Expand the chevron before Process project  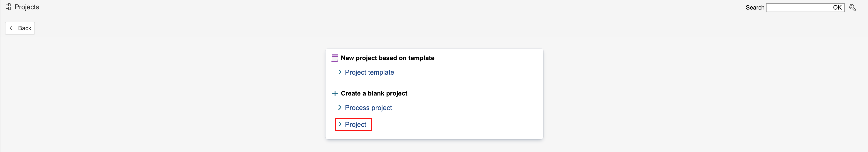340,108
